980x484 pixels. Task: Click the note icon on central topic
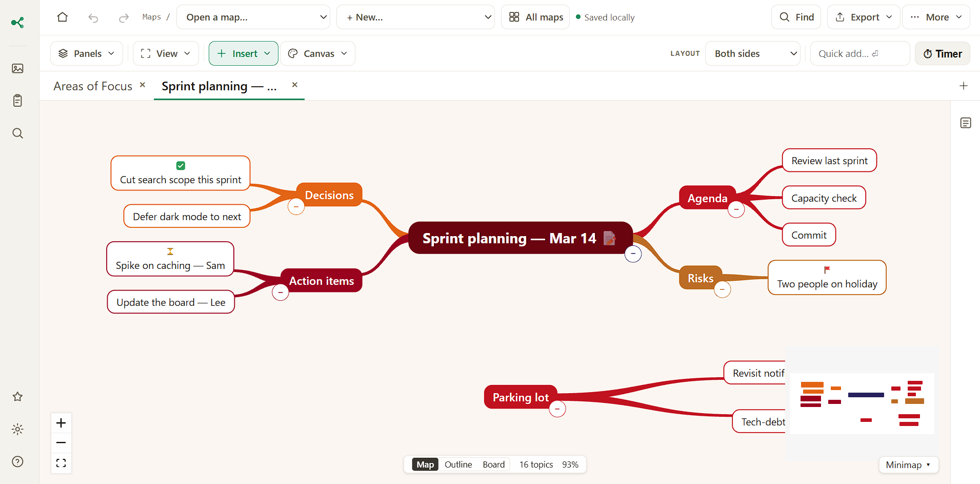[x=609, y=238]
